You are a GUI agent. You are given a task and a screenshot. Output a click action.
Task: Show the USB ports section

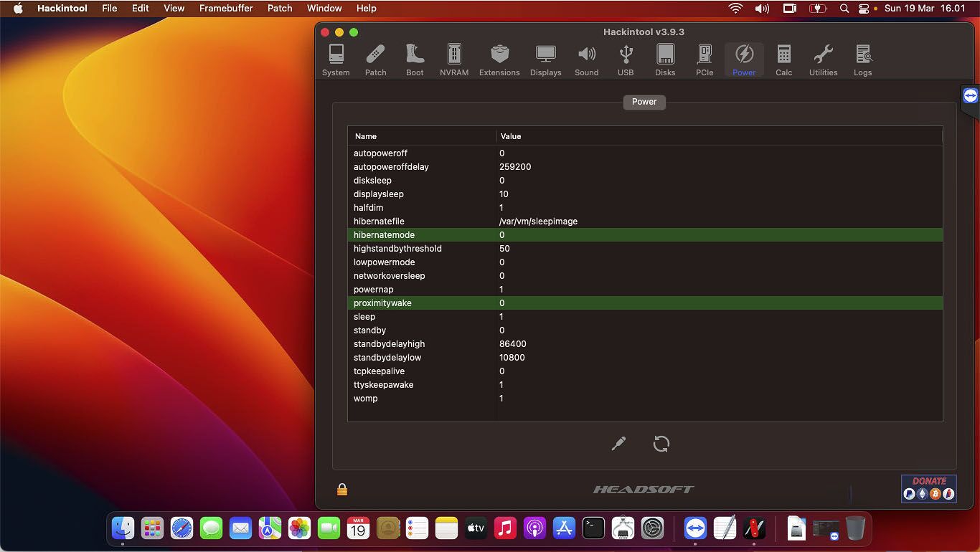point(626,60)
